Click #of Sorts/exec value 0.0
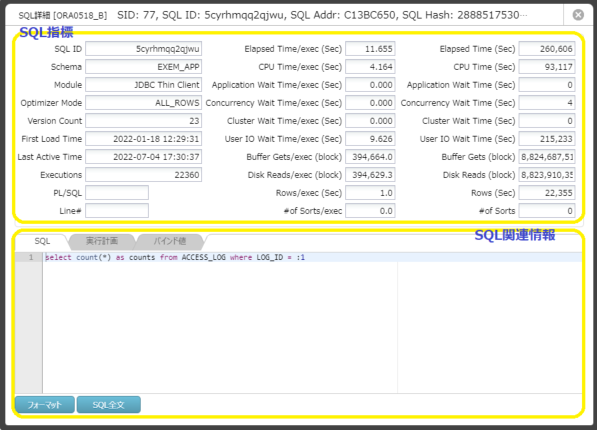Screen dimensions: 597x430 pos(370,211)
